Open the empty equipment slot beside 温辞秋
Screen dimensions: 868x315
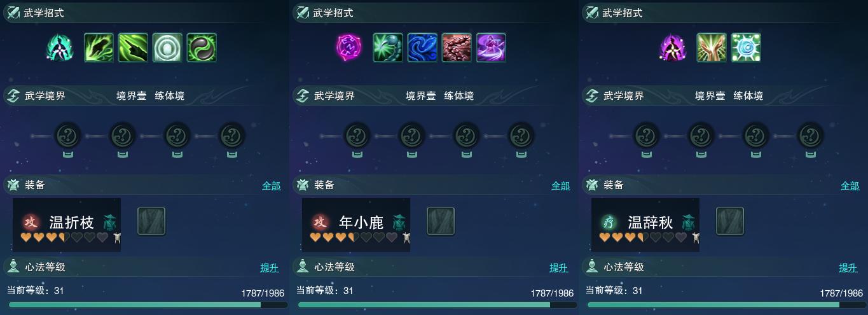point(730,221)
